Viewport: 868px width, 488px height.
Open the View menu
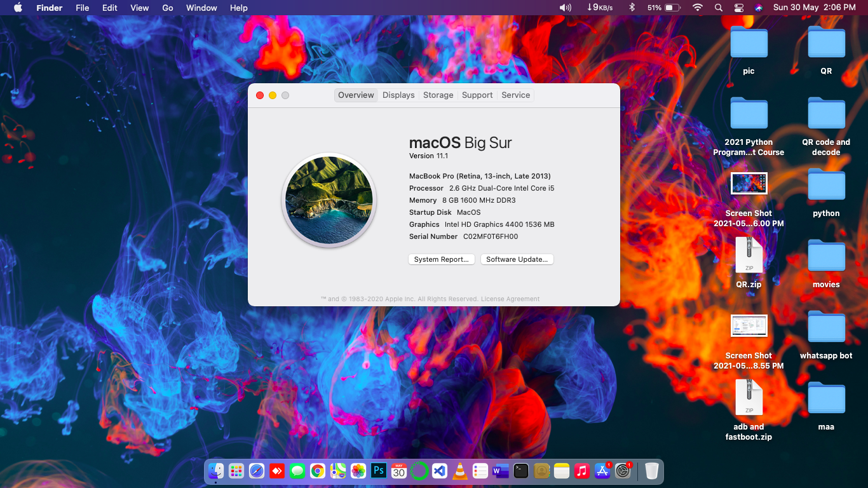[x=140, y=8]
